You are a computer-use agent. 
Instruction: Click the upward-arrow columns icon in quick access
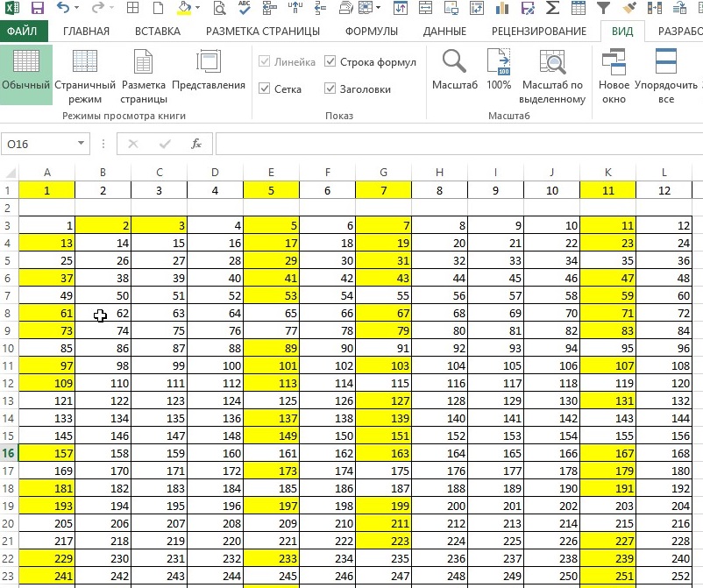coord(295,8)
